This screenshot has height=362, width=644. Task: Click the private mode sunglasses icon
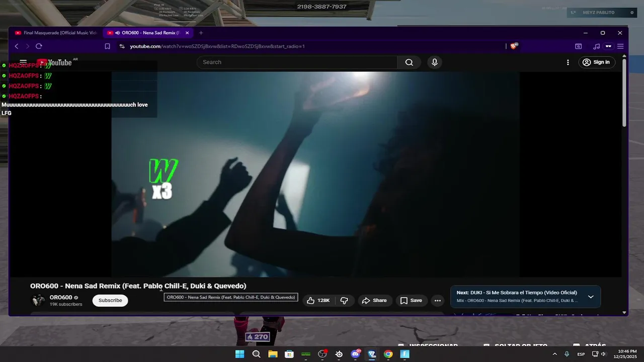click(x=608, y=46)
